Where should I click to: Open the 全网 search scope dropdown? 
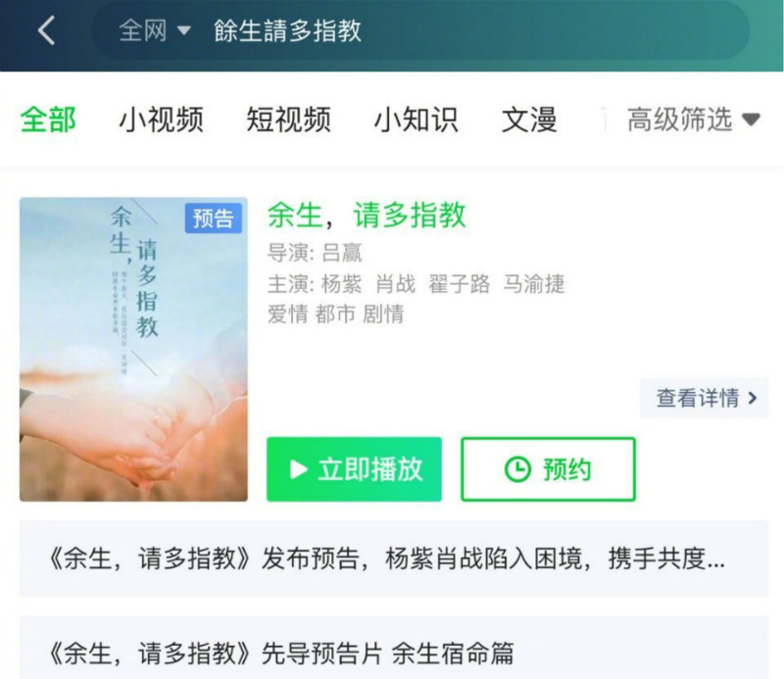point(155,30)
